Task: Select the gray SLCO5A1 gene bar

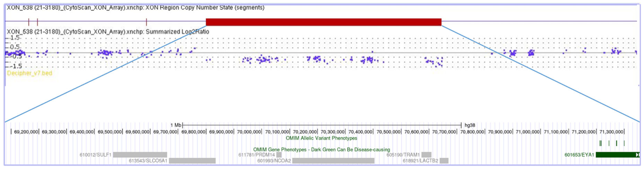Action: coord(192,161)
